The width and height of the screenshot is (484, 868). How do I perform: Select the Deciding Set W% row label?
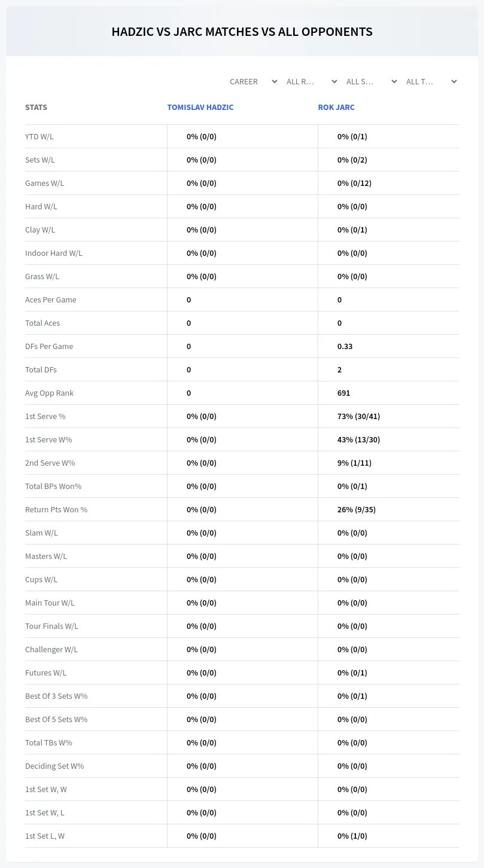(x=54, y=766)
